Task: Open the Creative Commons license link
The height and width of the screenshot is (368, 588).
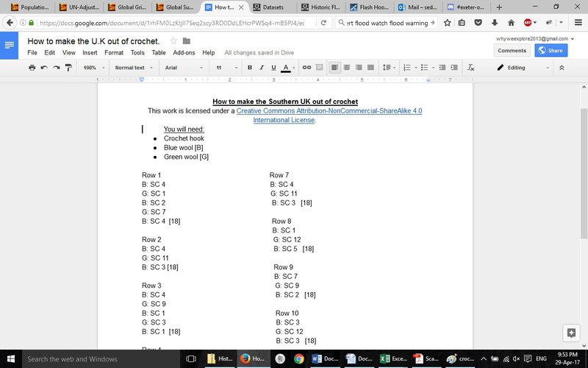Action: [329, 111]
